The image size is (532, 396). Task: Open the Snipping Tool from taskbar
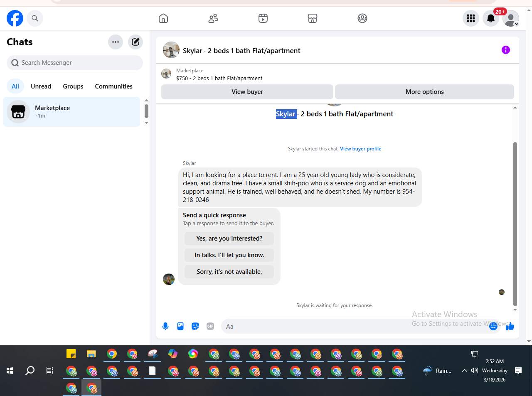pos(153,354)
